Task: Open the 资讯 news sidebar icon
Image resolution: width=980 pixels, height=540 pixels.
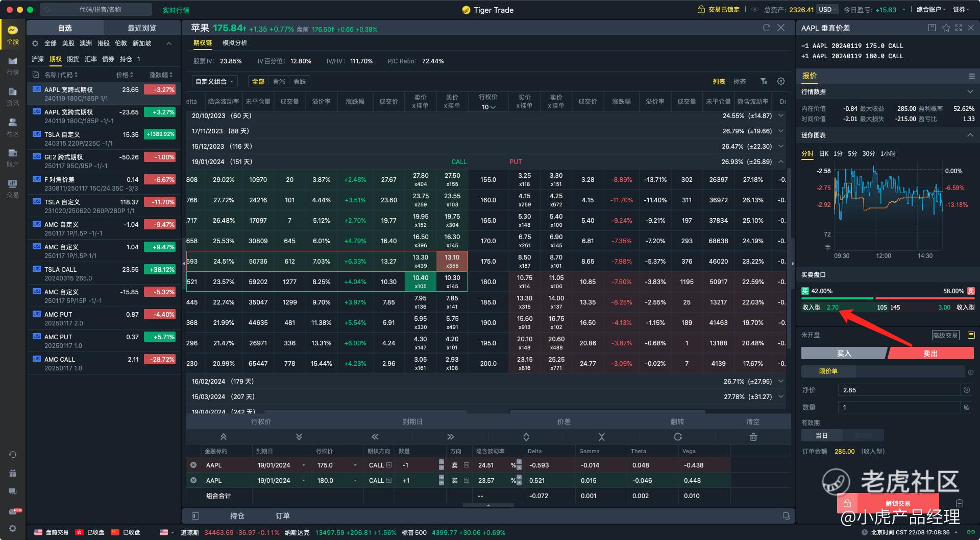Action: click(x=13, y=97)
